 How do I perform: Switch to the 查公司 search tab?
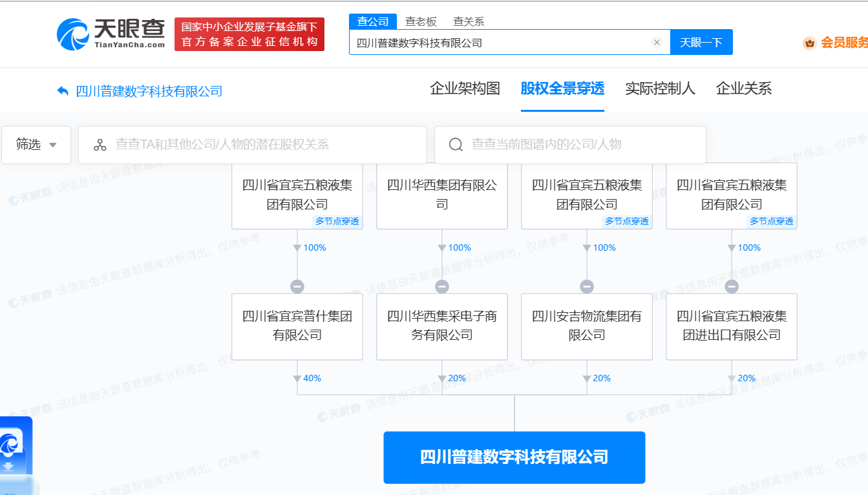click(x=373, y=21)
